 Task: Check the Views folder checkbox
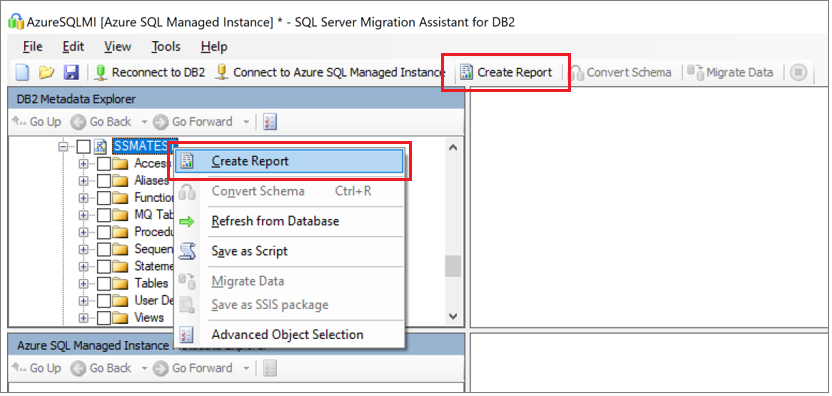[x=103, y=318]
